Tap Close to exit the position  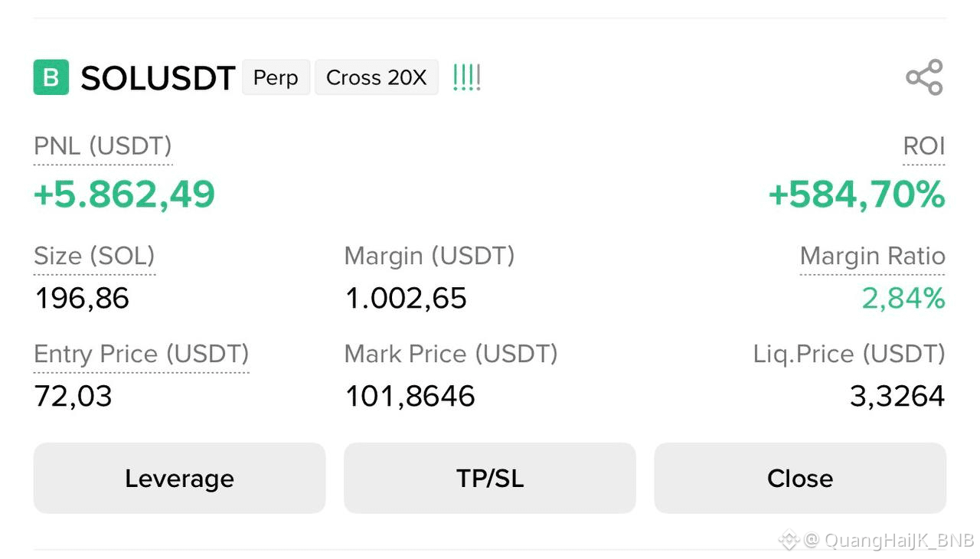[800, 478]
